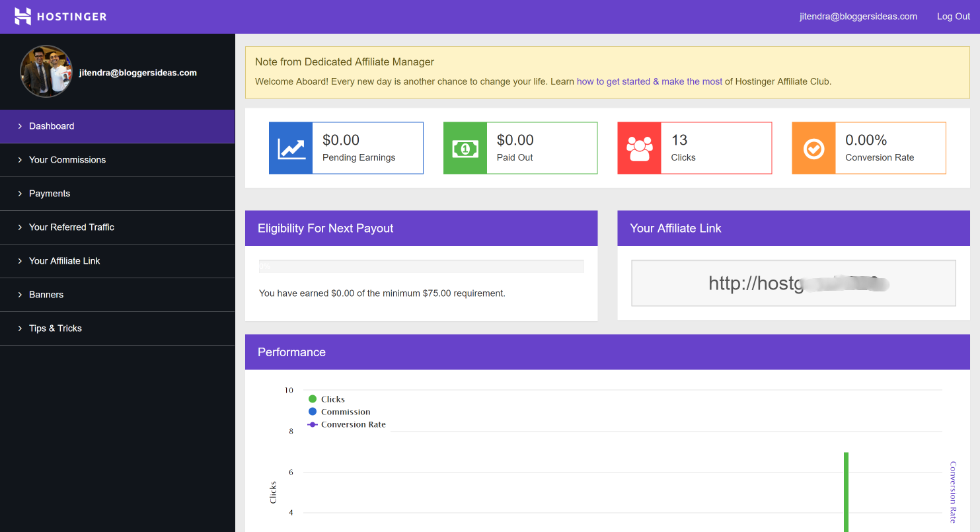
Task: Click the green Paid Out money icon
Action: coord(465,147)
